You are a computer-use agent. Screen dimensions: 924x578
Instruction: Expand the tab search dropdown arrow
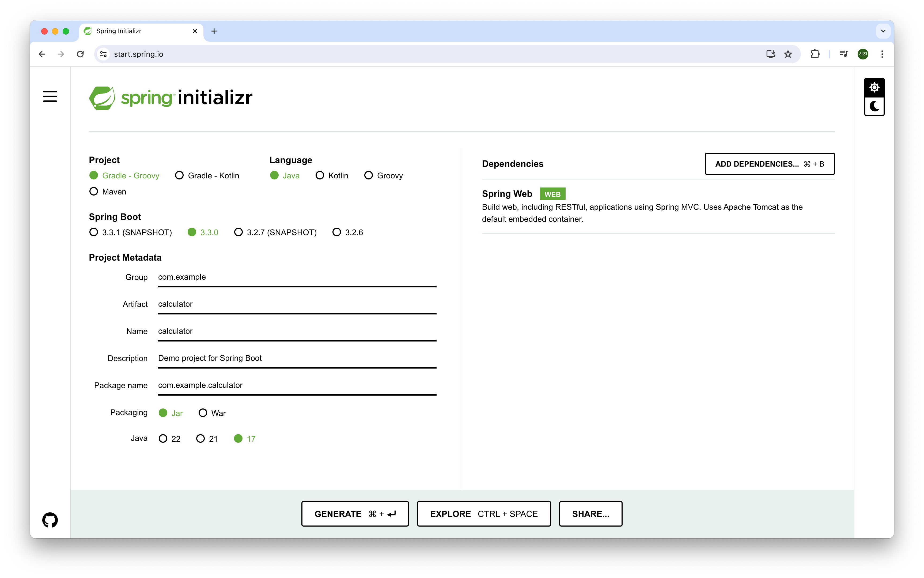tap(883, 31)
